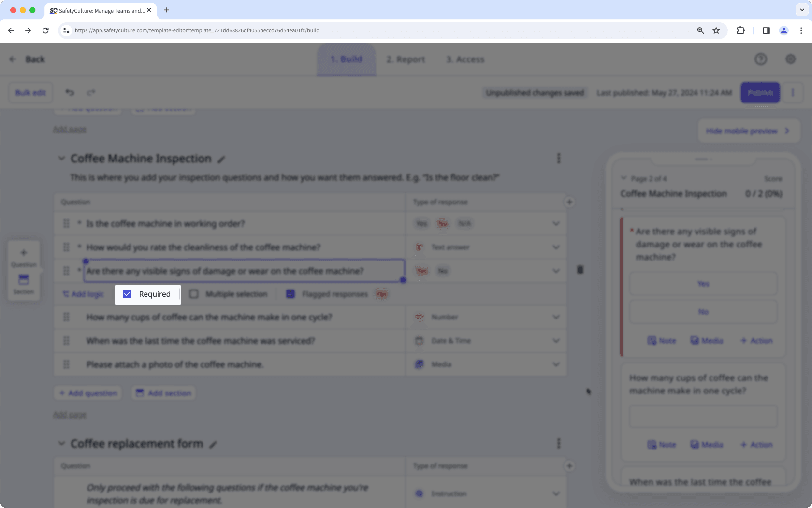Viewport: 812px width, 508px height.
Task: Switch to the Access tab
Action: coord(465,59)
